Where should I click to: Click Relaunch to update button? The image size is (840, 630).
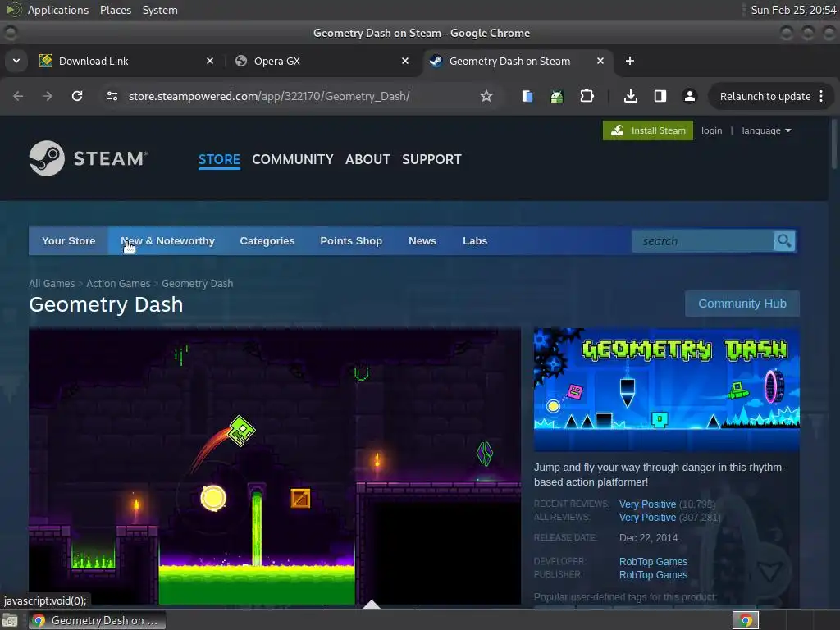click(x=765, y=97)
